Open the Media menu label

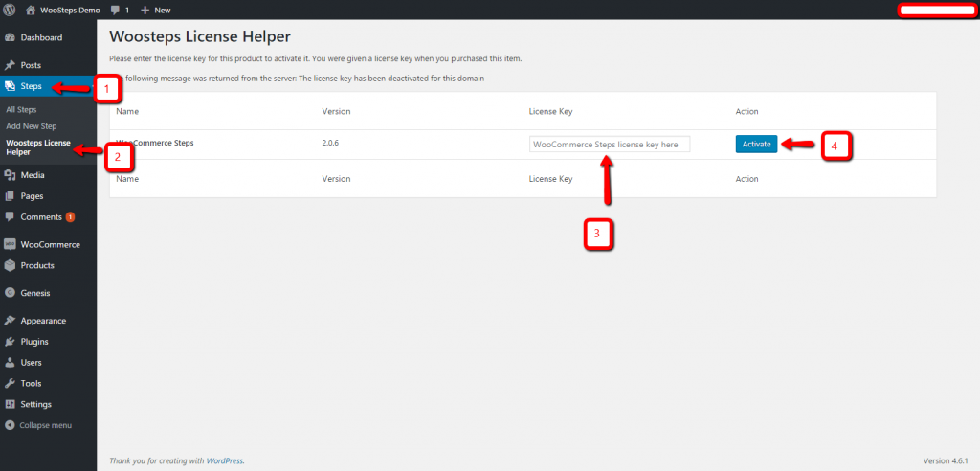pos(33,175)
